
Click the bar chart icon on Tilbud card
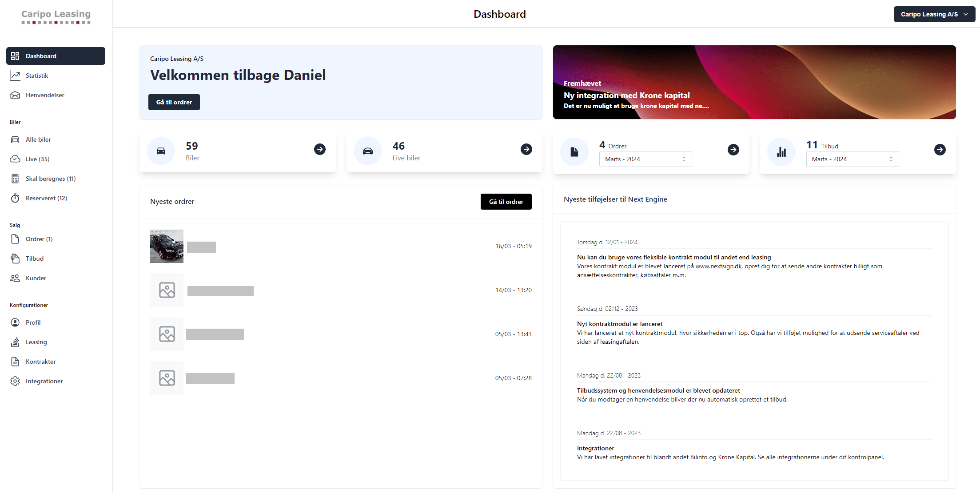click(781, 152)
